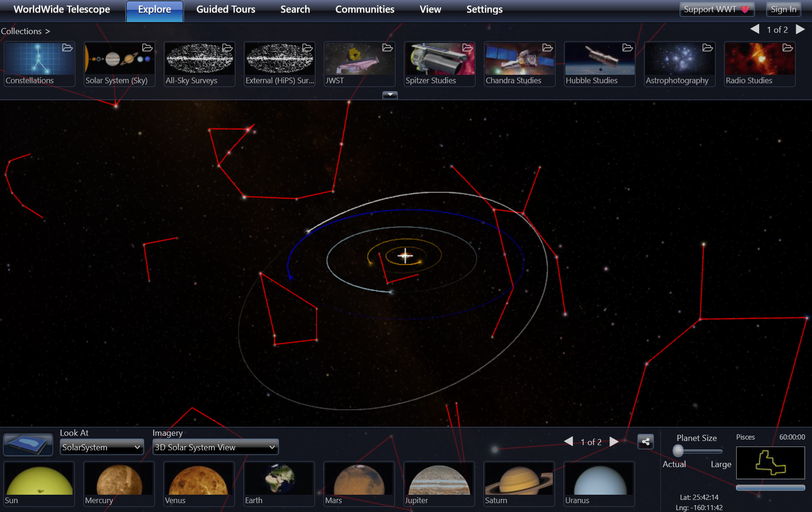
Task: Open the Guided Tours tab
Action: click(x=226, y=10)
